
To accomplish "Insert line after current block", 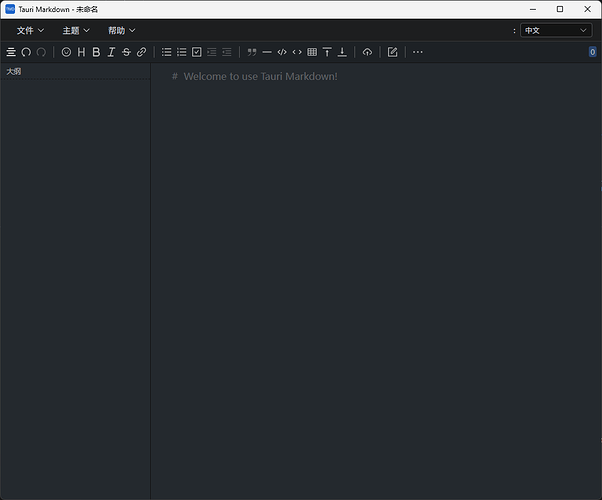I will (x=342, y=52).
